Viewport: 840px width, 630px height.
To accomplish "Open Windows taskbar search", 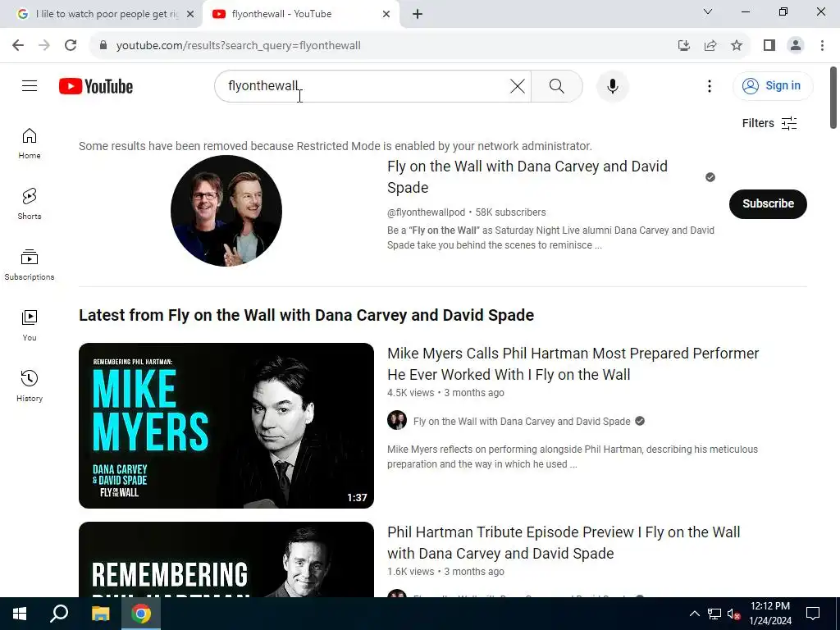I will [59, 614].
